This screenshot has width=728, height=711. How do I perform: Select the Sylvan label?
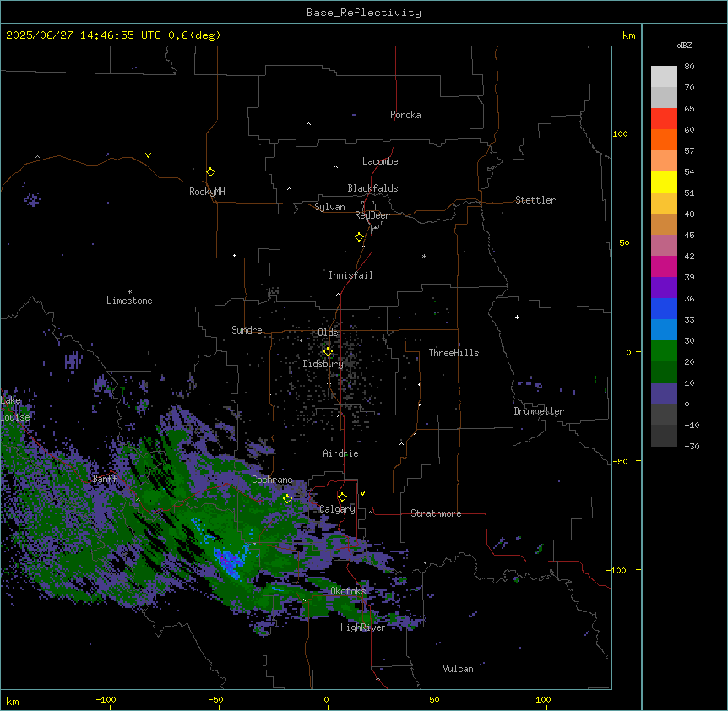329,207
